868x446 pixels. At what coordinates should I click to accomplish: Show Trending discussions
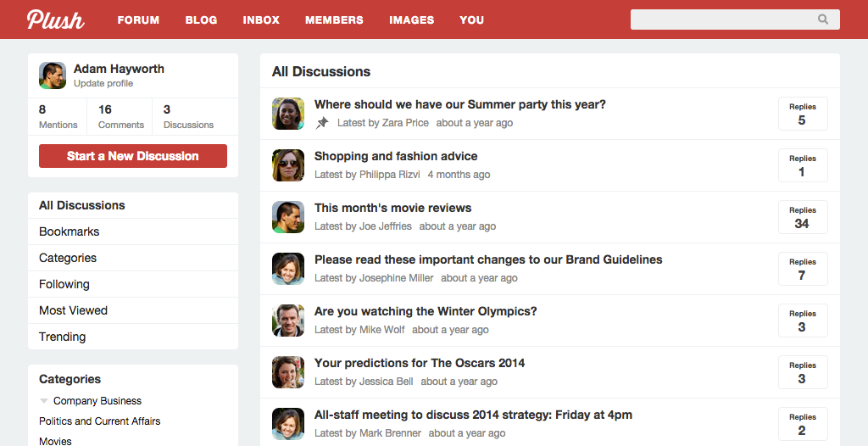click(x=133, y=337)
